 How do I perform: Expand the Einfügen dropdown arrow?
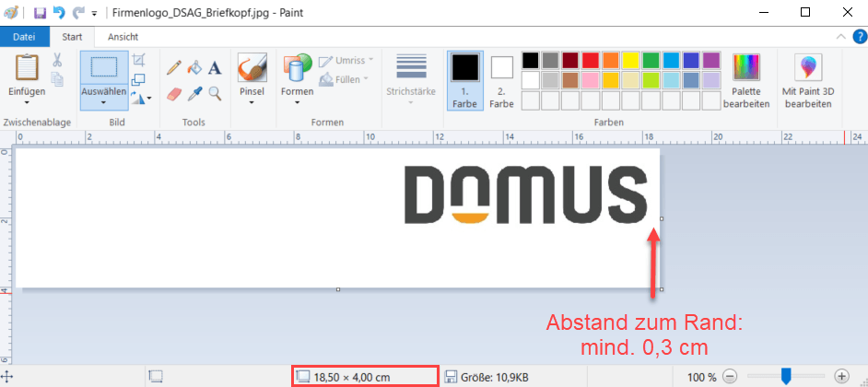click(x=27, y=102)
